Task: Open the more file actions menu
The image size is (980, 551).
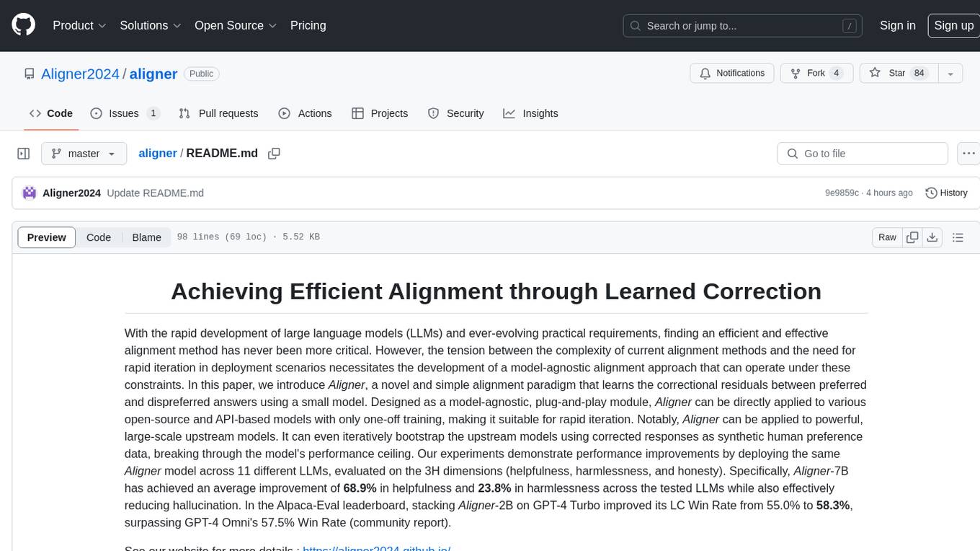Action: (968, 154)
